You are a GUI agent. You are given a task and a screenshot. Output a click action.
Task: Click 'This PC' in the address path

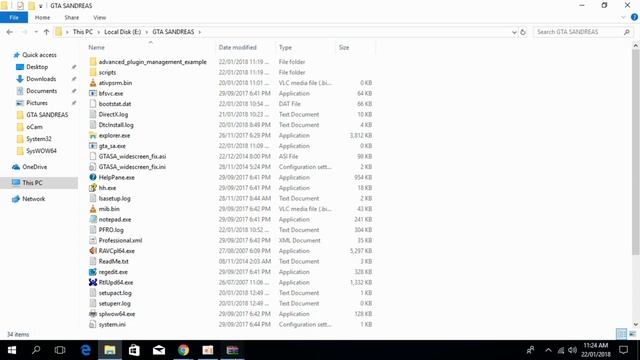[83, 32]
